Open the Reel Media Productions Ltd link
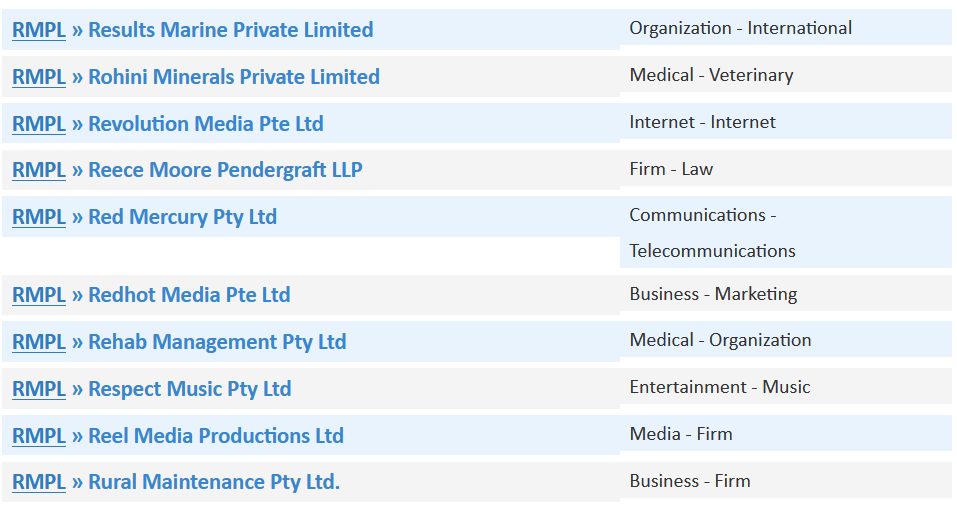 216,436
